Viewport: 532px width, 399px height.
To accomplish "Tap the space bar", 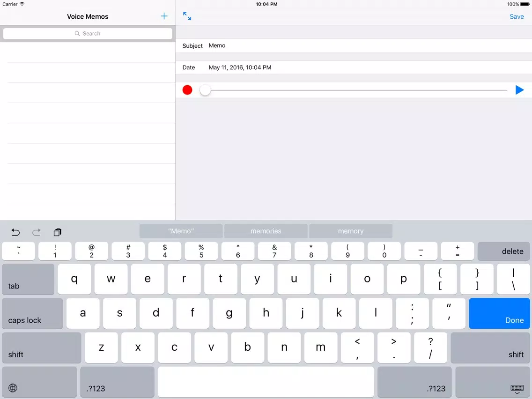I will point(266,382).
